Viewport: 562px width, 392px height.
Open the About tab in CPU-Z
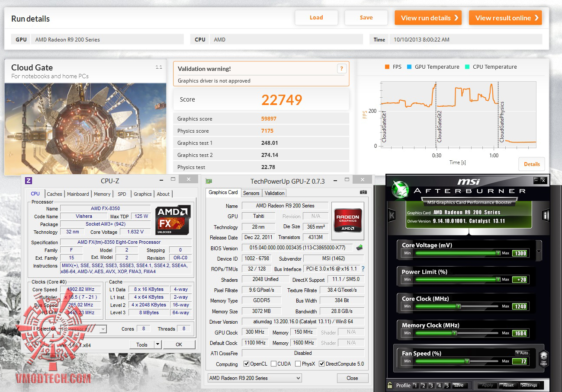click(x=163, y=194)
